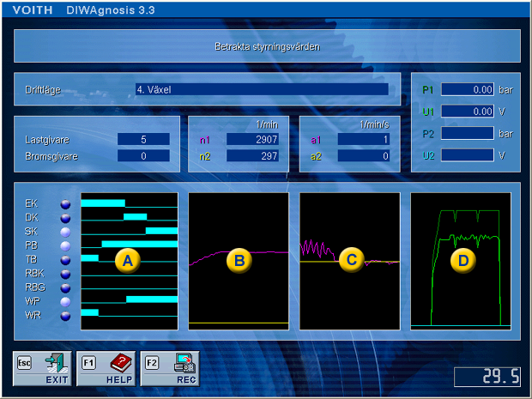Screen dimensions: 532x399
Task: Click the Bromsgivare value field
Action: 143,155
